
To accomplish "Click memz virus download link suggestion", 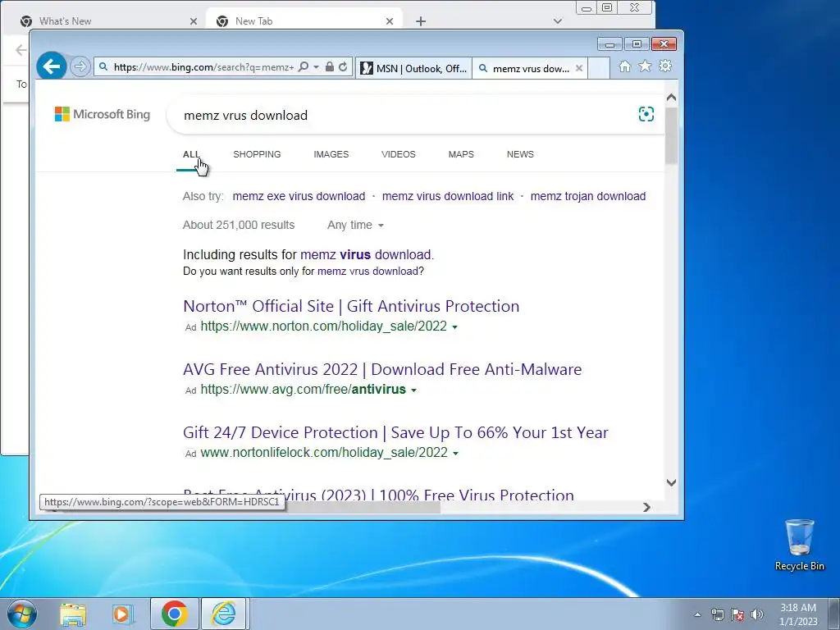I will click(x=448, y=196).
